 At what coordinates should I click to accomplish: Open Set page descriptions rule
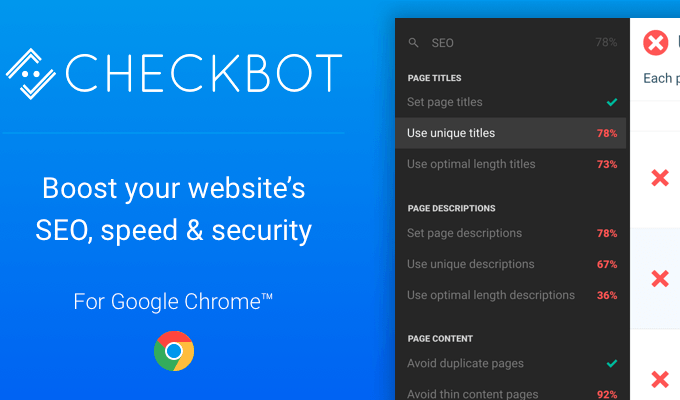point(465,233)
